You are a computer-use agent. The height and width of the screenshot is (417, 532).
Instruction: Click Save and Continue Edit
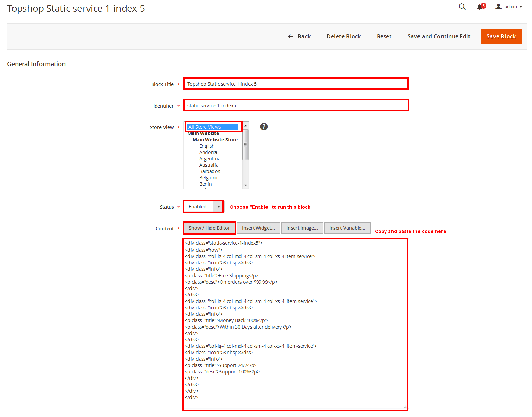point(439,36)
